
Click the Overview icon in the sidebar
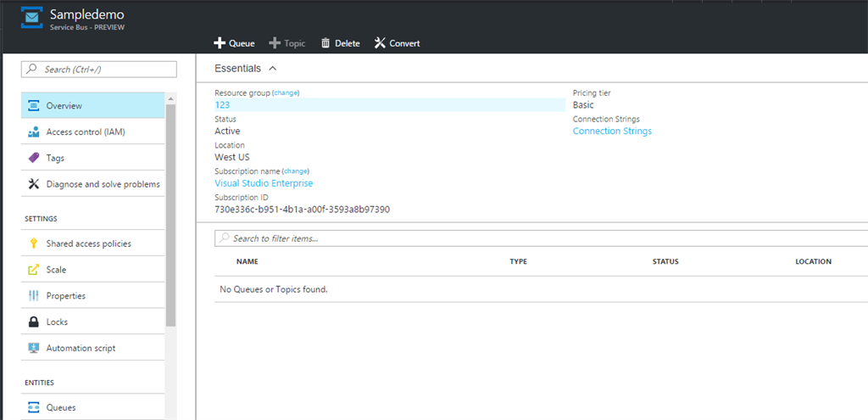point(34,106)
